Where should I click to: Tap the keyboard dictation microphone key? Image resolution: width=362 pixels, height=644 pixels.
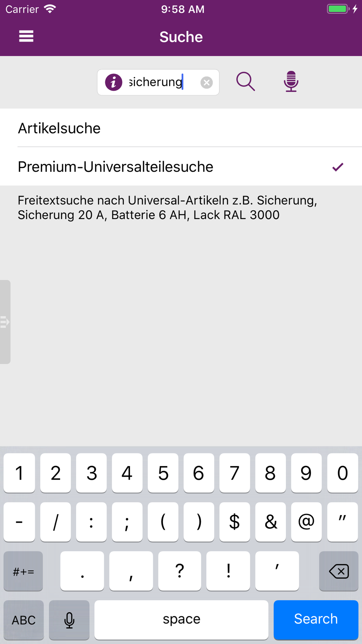[69, 620]
